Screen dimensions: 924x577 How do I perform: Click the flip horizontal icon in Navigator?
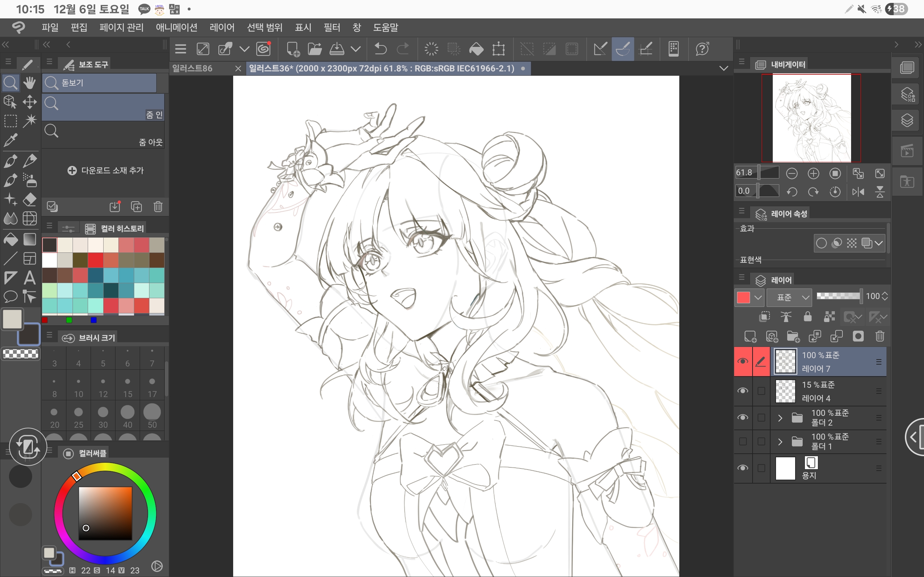858,191
